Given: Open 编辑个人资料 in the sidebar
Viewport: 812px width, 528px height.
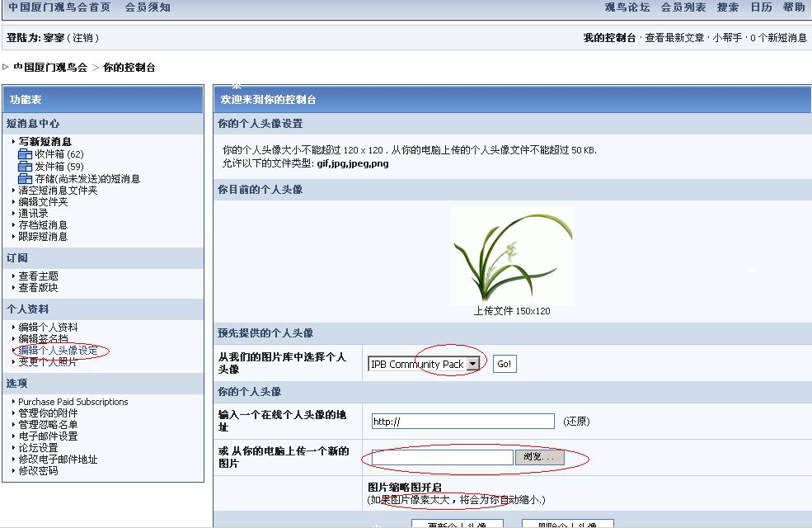Looking at the screenshot, I should pos(48,327).
